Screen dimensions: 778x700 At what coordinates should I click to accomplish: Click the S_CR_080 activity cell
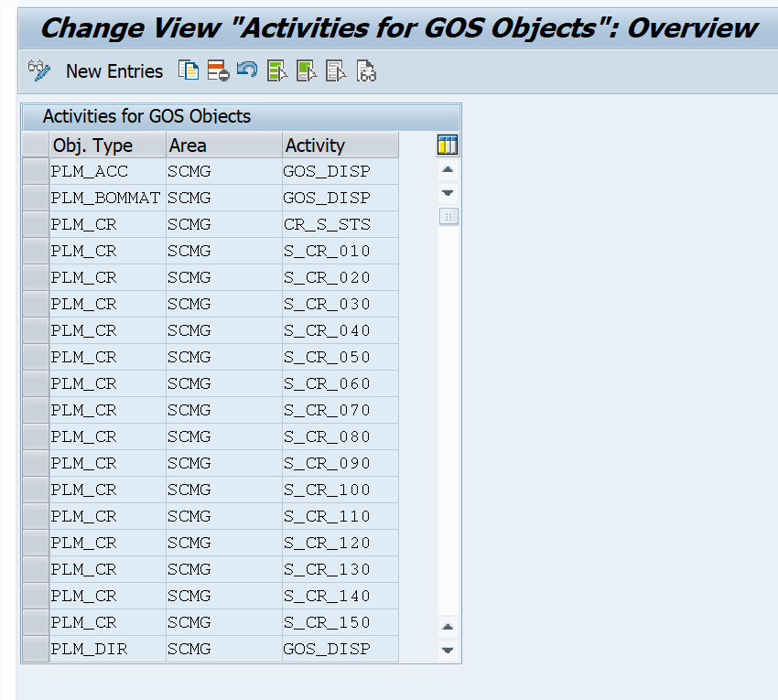pos(340,436)
